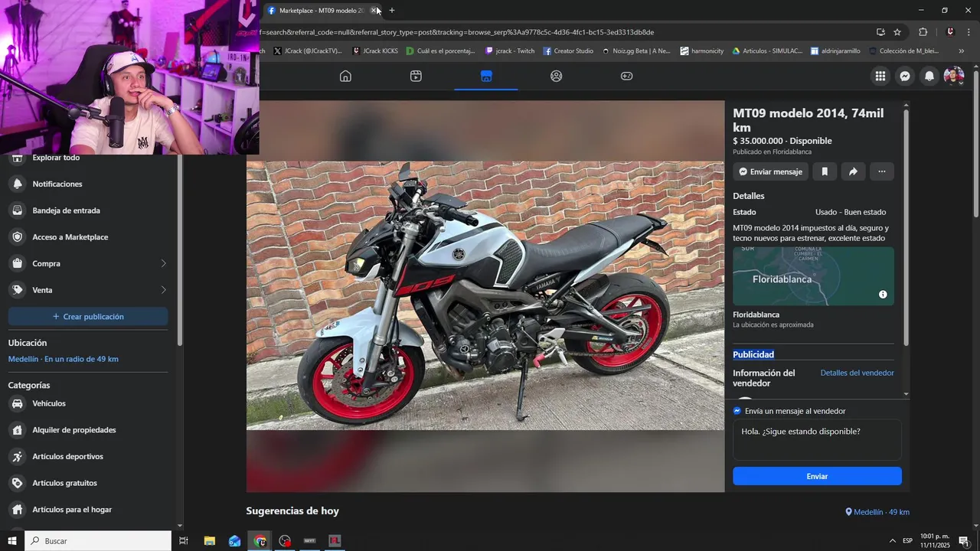Open the JCrack KICKS bookmark

(x=375, y=51)
